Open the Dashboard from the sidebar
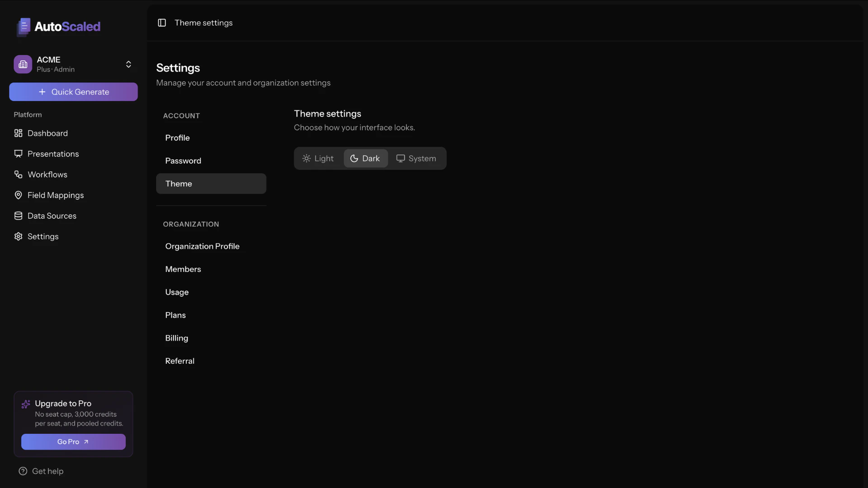The width and height of the screenshot is (868, 488). [47, 133]
